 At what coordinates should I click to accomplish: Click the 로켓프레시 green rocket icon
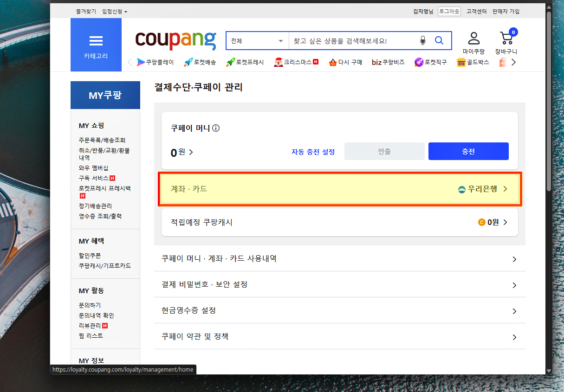tap(231, 62)
